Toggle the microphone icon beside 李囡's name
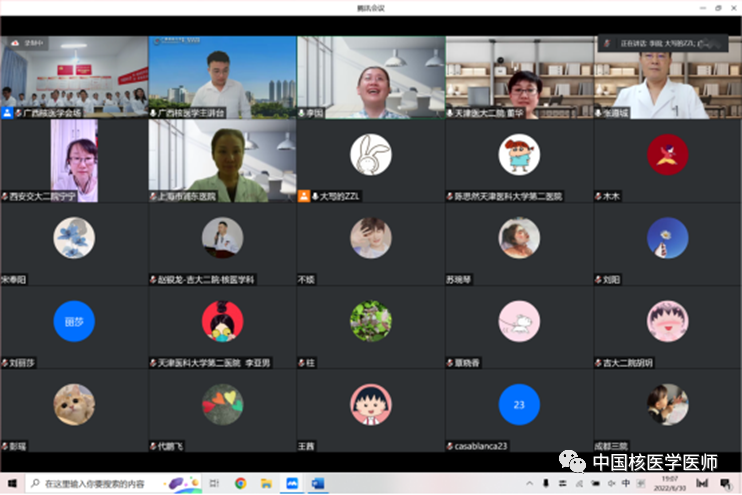The height and width of the screenshot is (495, 742). click(x=302, y=113)
